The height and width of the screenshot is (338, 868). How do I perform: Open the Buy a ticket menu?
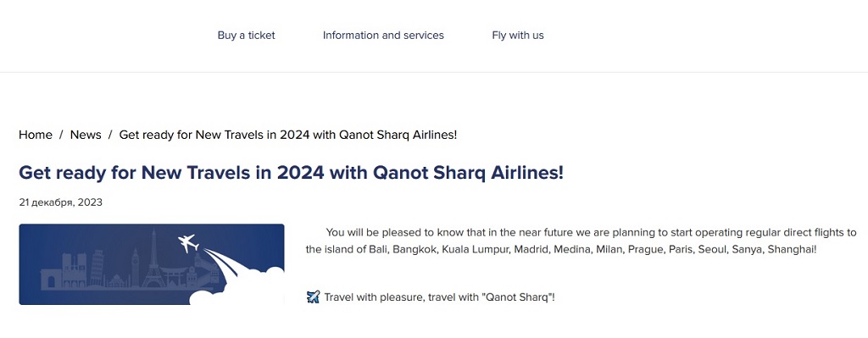(x=246, y=36)
